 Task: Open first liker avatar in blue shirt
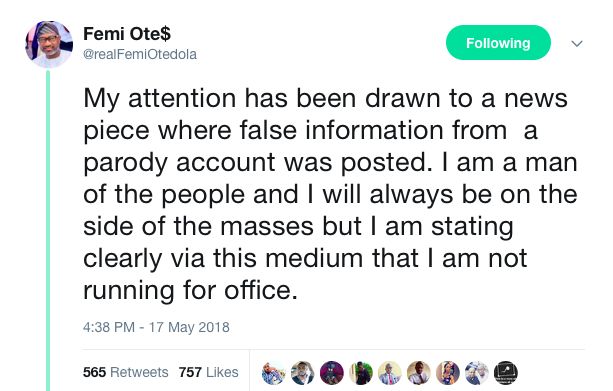(273, 373)
